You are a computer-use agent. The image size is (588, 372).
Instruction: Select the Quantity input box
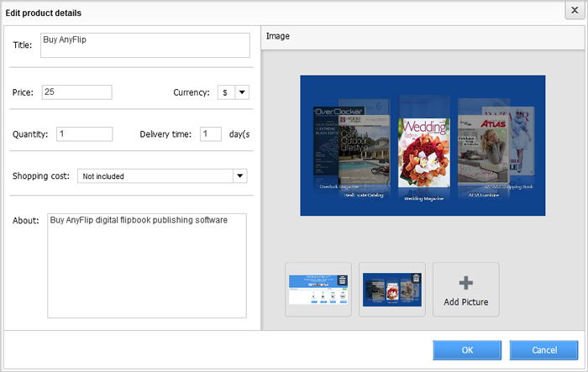[x=84, y=134]
